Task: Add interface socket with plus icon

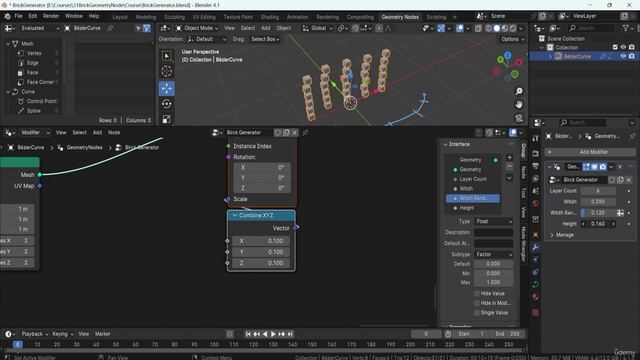Action: tap(509, 157)
